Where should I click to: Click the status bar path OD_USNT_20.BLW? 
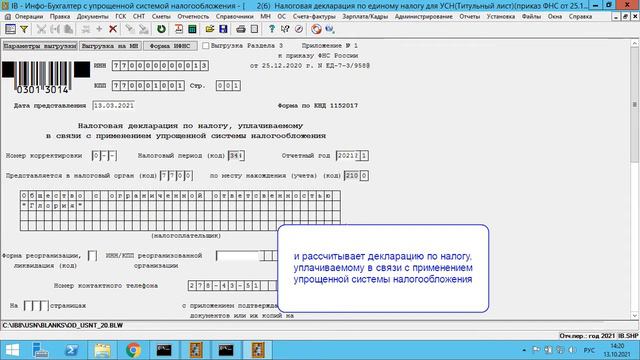click(x=63, y=326)
